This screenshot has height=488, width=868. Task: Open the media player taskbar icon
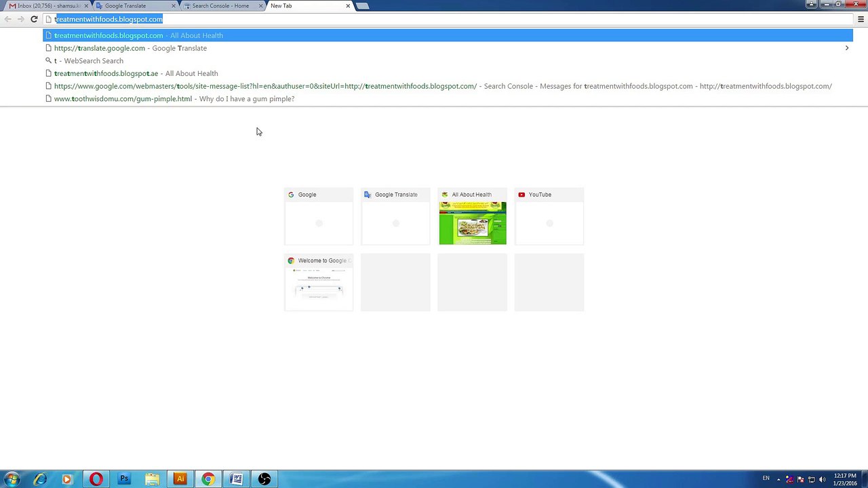click(66, 479)
